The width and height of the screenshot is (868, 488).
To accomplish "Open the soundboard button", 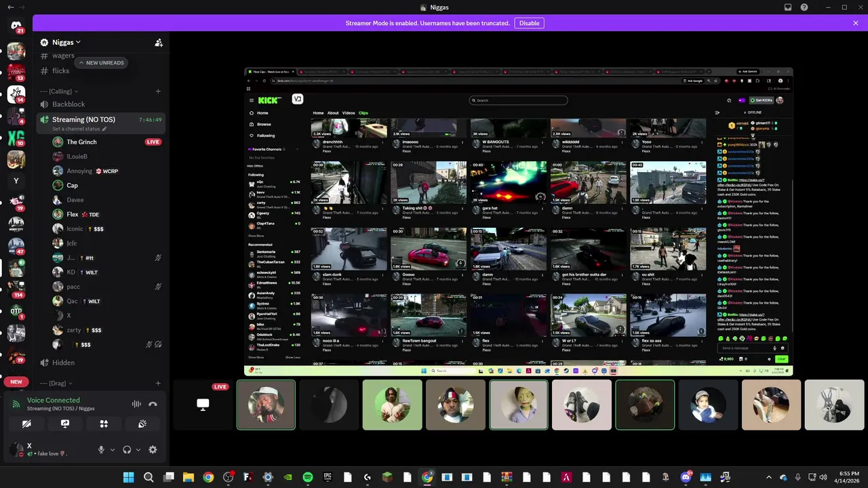I will coord(142,424).
